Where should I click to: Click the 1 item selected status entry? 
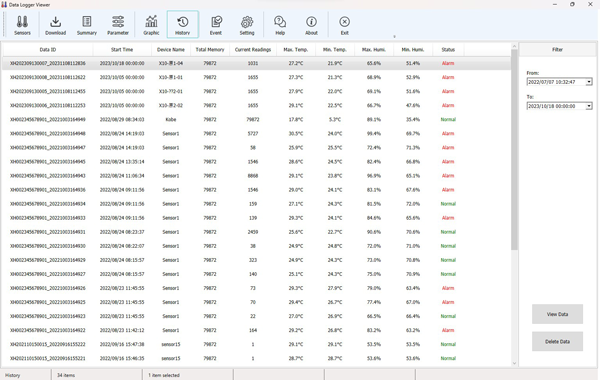pos(164,375)
